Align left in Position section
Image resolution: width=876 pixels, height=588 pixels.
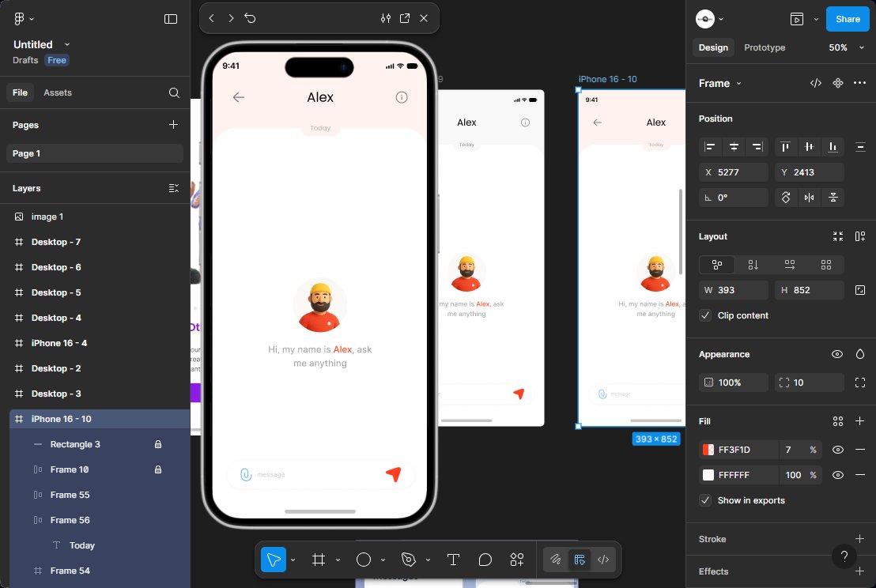click(710, 147)
